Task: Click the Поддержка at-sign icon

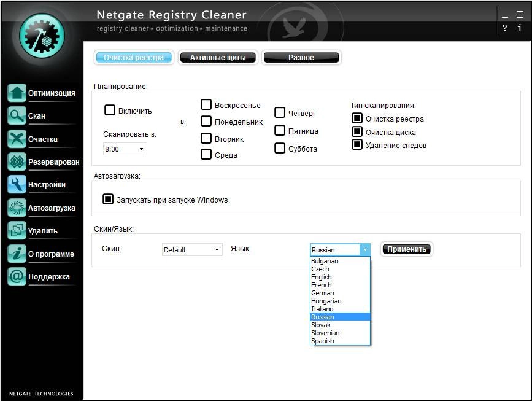Action: pyautogui.click(x=17, y=276)
